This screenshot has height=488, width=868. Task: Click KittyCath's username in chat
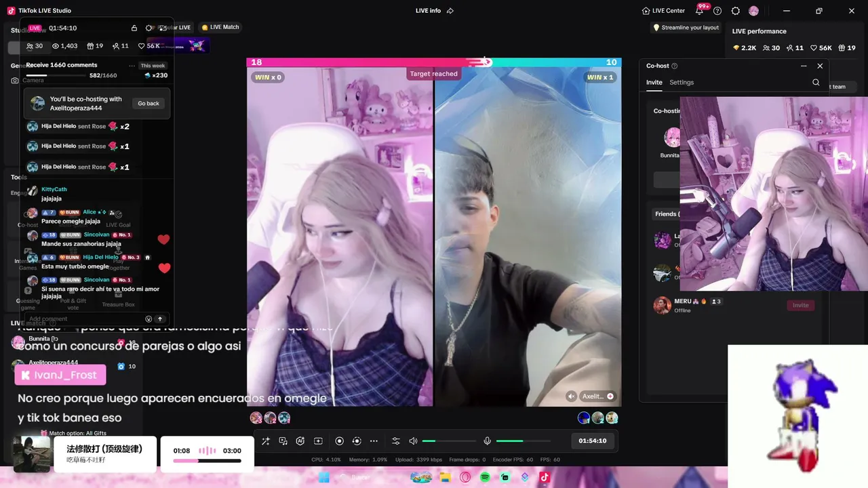[x=54, y=189]
